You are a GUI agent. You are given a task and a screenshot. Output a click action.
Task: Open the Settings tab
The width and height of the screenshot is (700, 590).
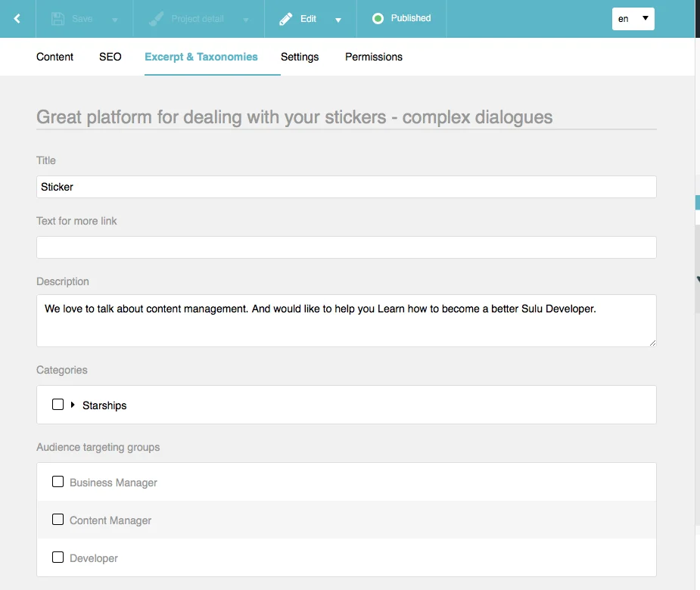click(x=300, y=57)
